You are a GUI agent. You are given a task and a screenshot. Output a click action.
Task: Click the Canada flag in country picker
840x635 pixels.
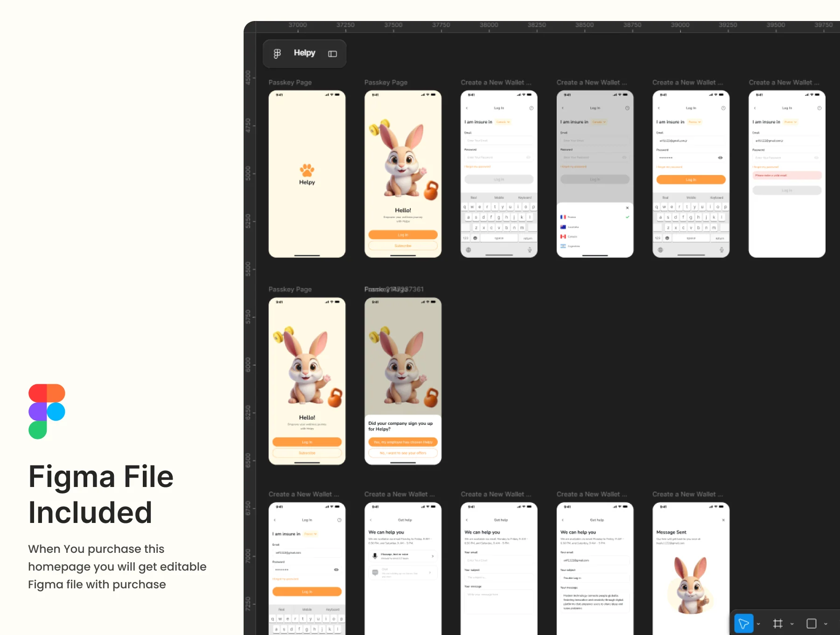[563, 237]
